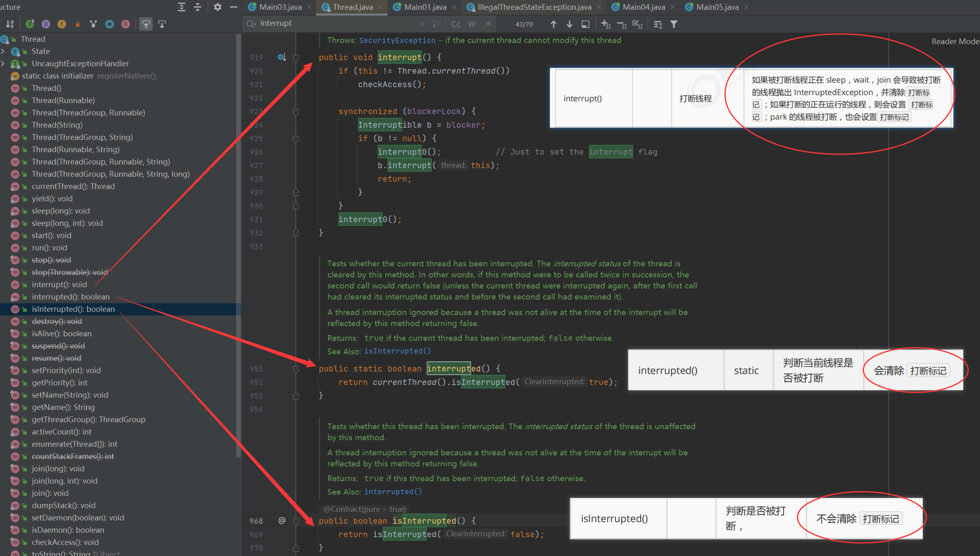Click gutter override icon at line 919
The image size is (980, 556).
(x=282, y=57)
